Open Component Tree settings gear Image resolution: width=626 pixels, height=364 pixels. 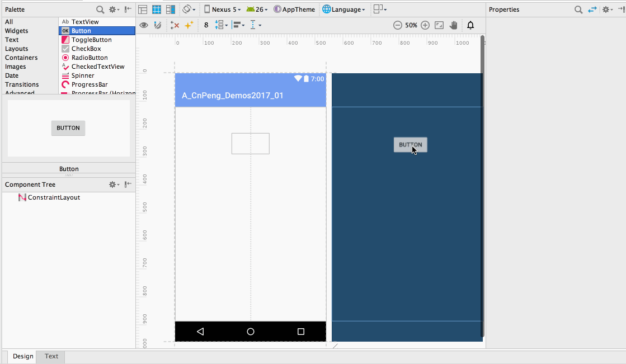114,185
